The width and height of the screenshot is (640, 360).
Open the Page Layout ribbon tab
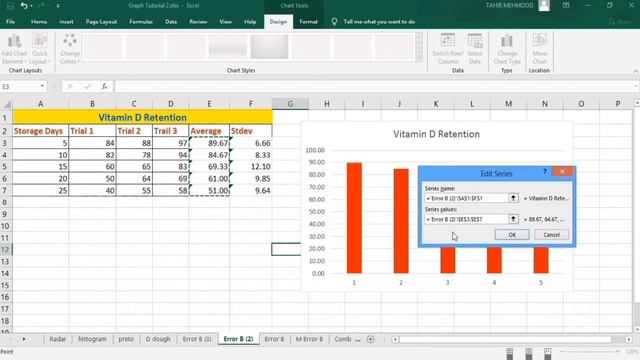[101, 22]
